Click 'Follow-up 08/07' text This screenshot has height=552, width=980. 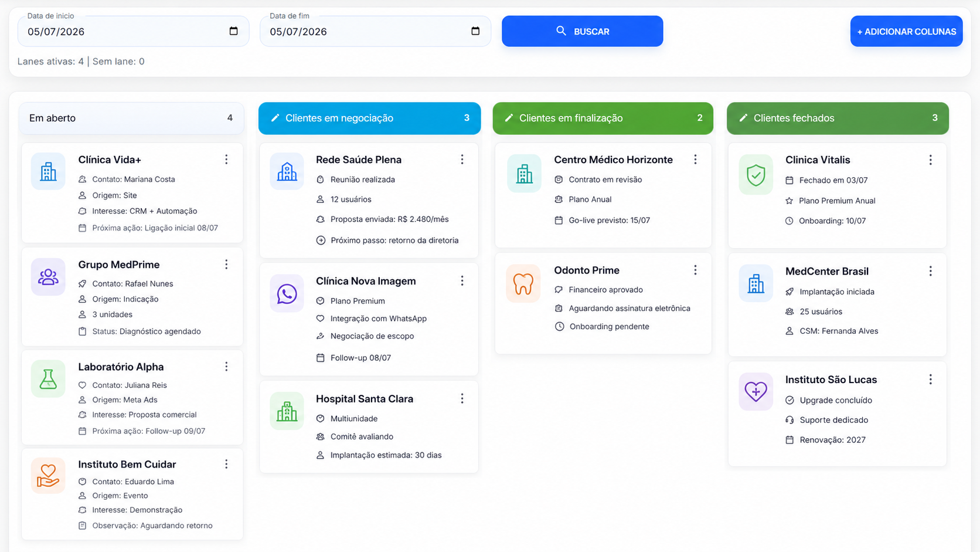point(360,358)
